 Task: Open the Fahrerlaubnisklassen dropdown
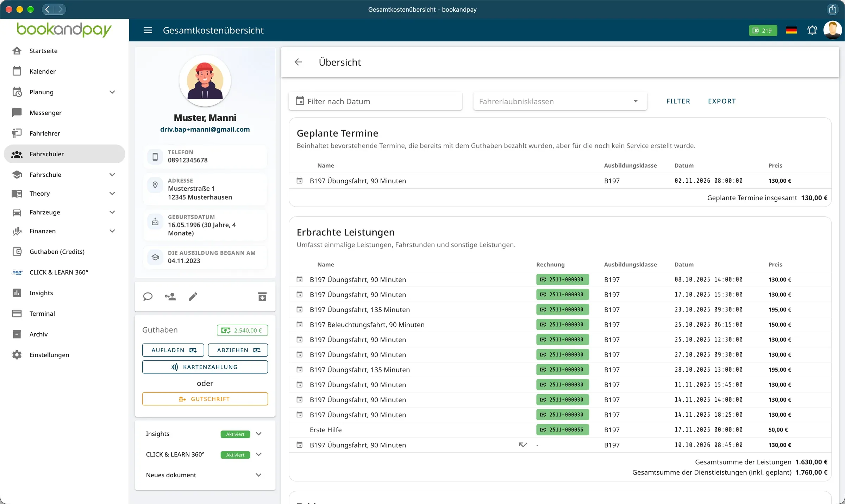[x=560, y=101]
